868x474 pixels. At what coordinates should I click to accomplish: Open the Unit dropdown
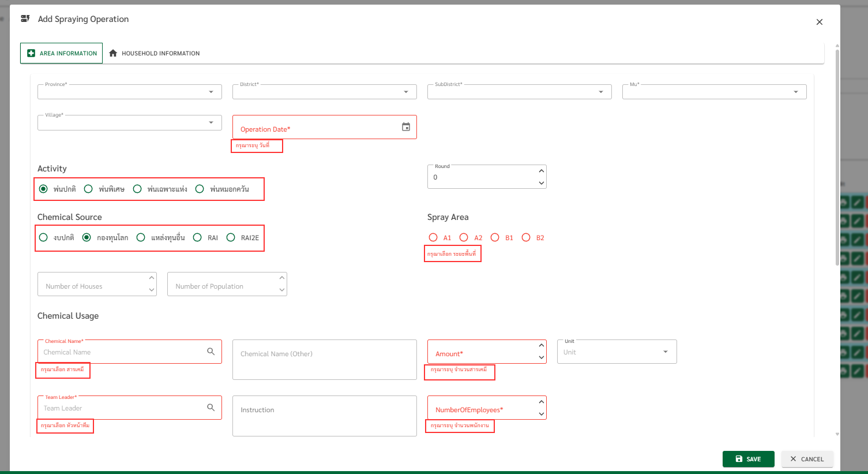coord(666,352)
